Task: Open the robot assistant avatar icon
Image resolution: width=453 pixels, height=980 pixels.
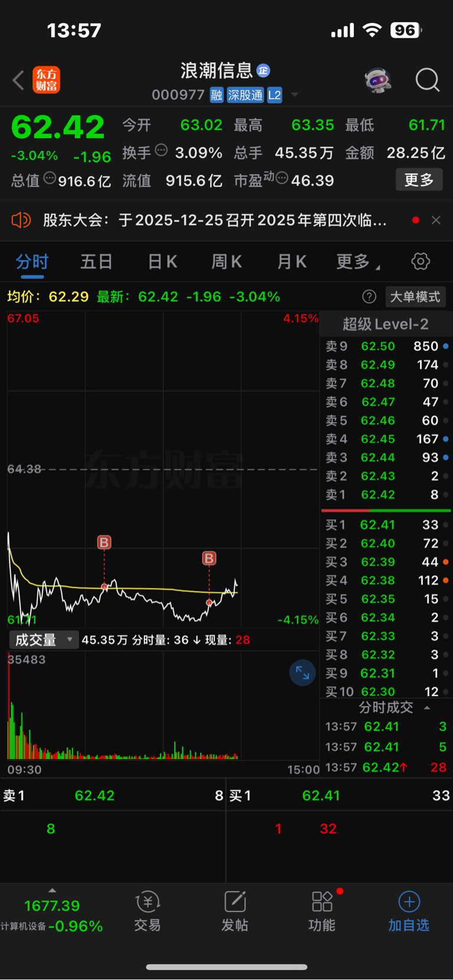Action: tap(378, 80)
